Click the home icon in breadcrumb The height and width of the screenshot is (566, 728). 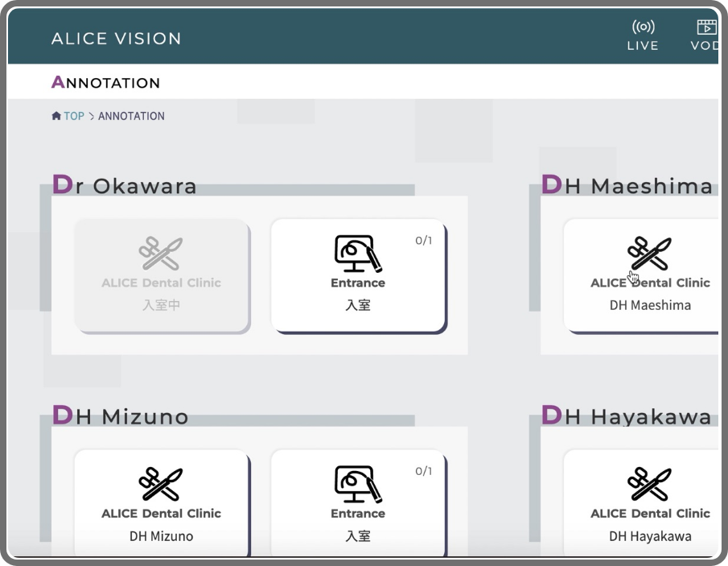(x=56, y=116)
